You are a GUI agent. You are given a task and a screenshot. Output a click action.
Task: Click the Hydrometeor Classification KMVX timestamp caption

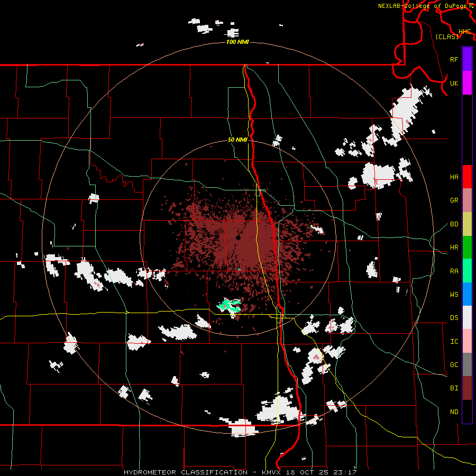click(240, 472)
